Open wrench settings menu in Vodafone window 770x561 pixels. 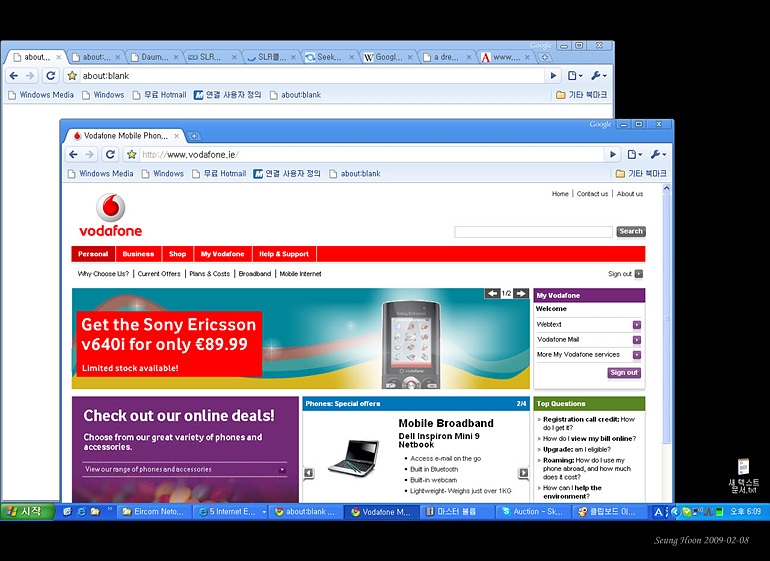coord(658,155)
